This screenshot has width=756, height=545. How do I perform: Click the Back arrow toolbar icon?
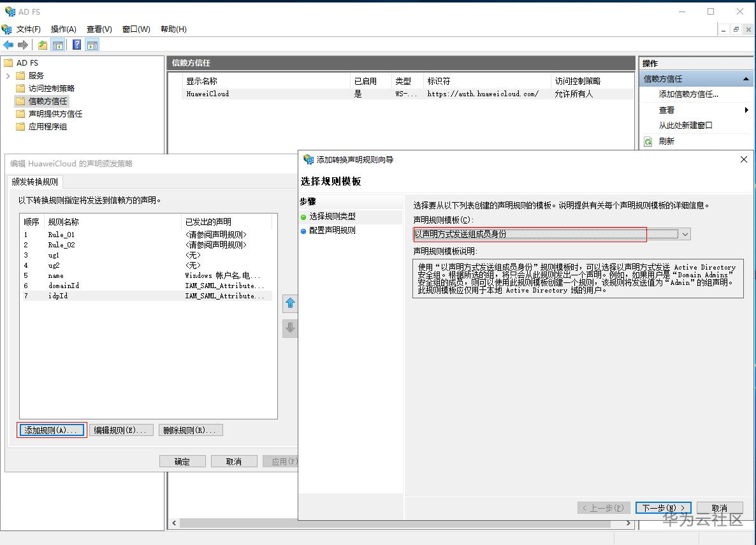coord(8,45)
